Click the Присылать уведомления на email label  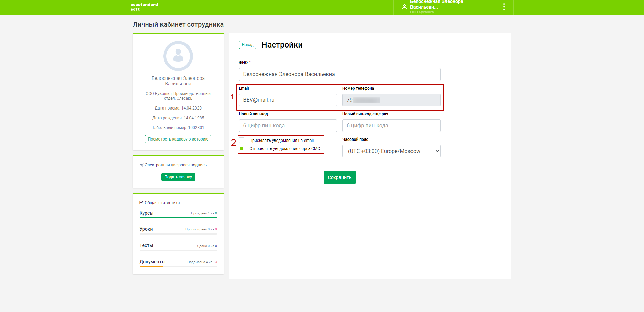(x=281, y=141)
